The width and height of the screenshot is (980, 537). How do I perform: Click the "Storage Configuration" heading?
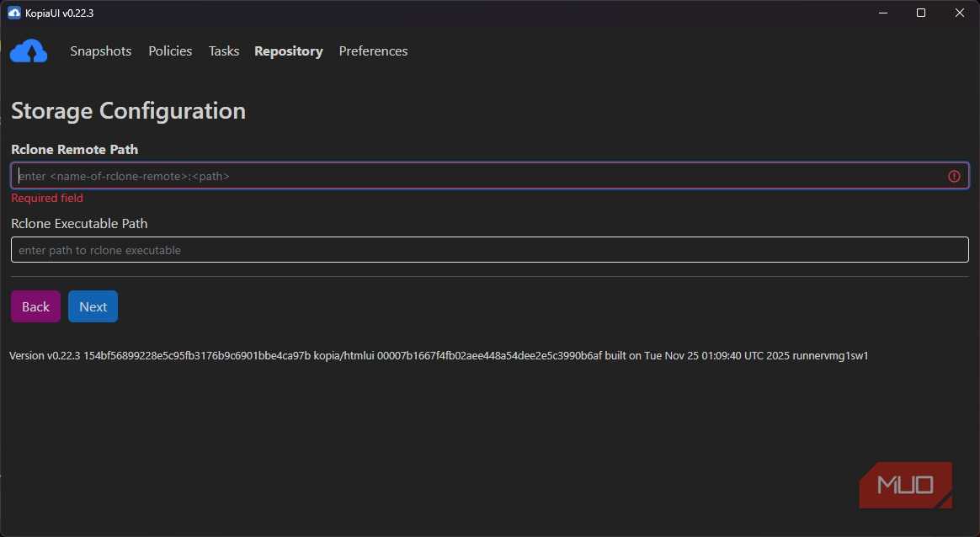pos(128,110)
